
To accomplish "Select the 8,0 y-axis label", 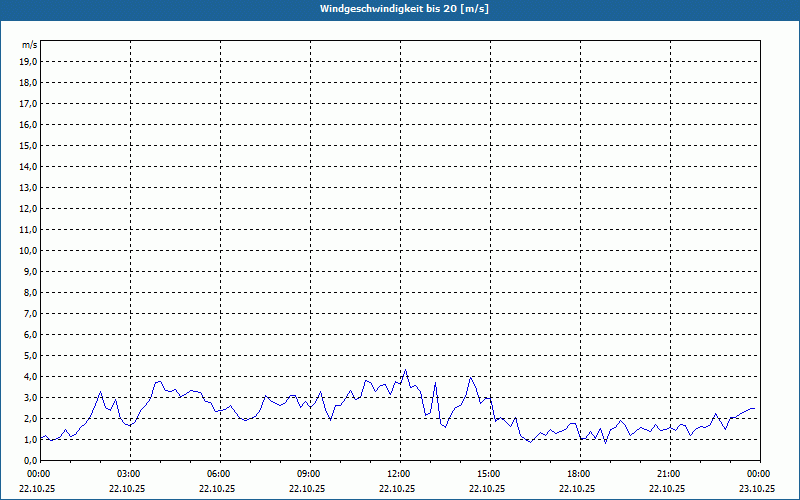I will [31, 292].
